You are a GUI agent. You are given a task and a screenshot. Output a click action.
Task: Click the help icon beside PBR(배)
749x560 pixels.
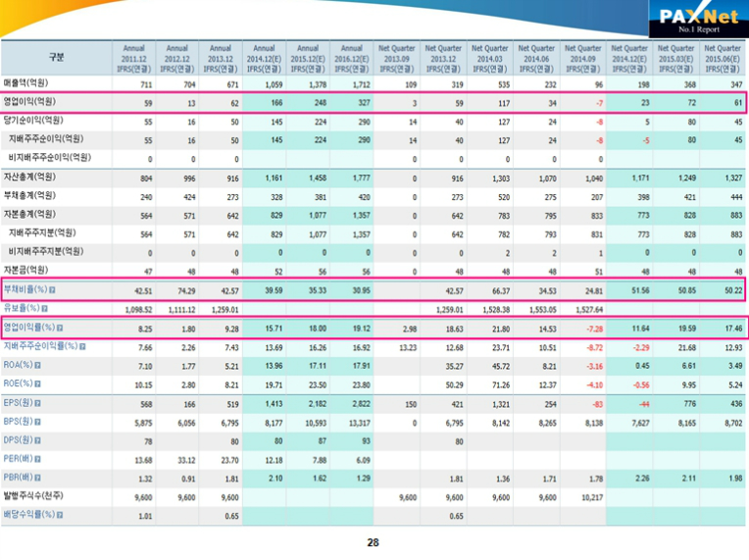point(37,477)
